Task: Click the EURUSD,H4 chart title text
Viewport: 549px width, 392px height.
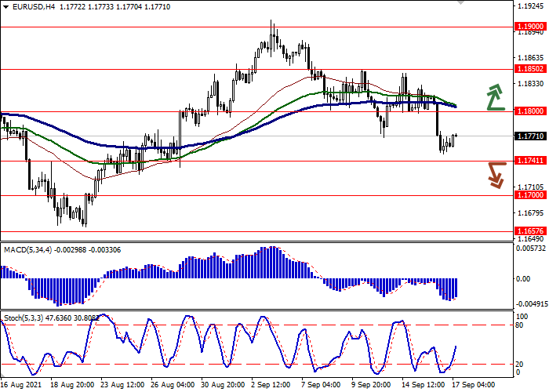Action: point(34,6)
